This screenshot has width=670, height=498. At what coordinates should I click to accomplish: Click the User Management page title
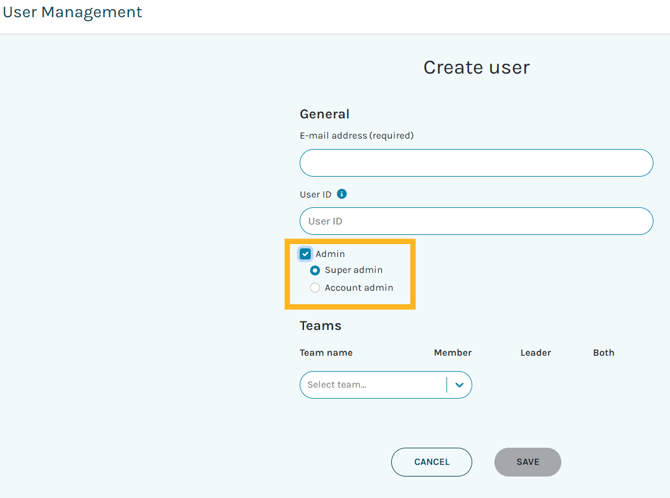(73, 13)
